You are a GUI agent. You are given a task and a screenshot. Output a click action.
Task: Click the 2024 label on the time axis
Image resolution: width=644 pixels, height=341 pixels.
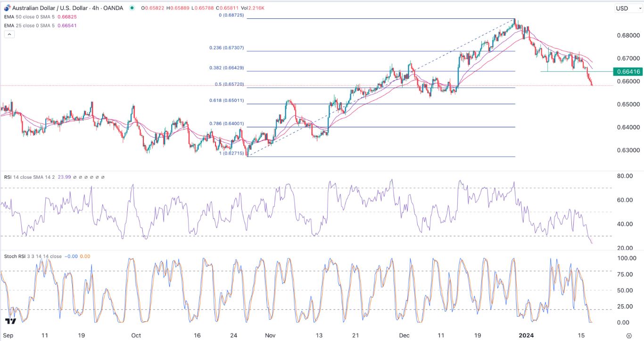[x=527, y=335]
